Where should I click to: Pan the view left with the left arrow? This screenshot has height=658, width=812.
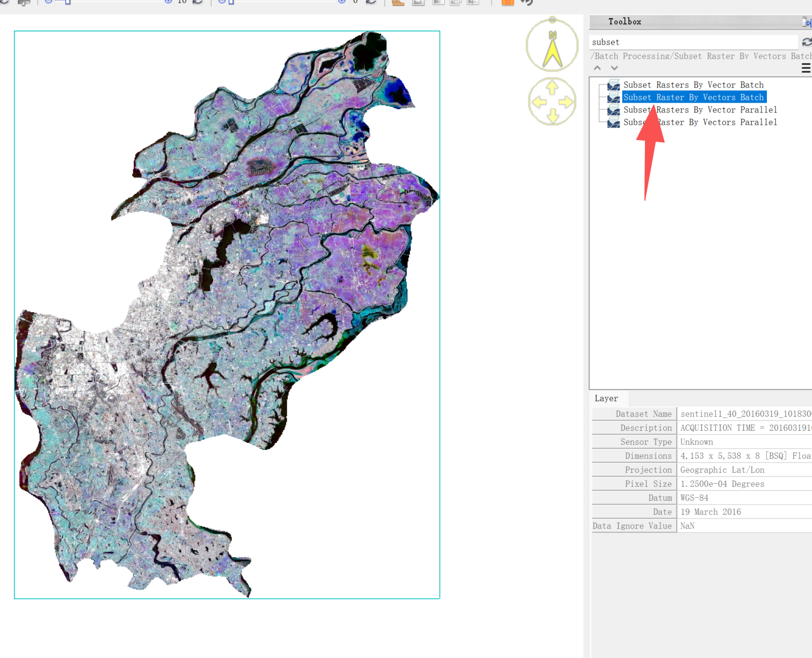(539, 102)
